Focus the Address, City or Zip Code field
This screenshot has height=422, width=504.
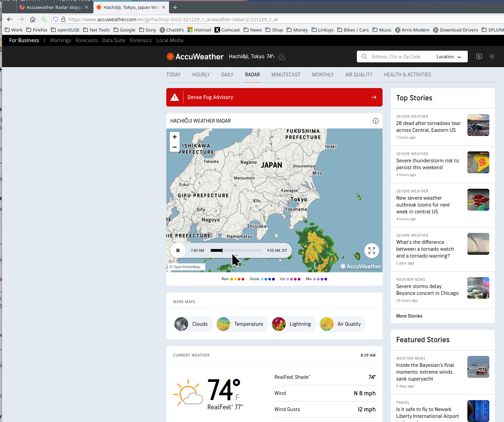click(396, 57)
